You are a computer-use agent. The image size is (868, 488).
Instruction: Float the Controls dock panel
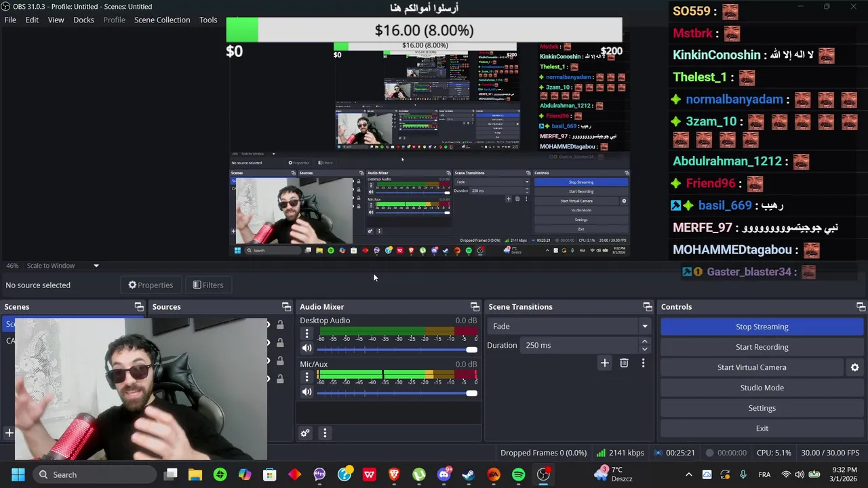[861, 307]
